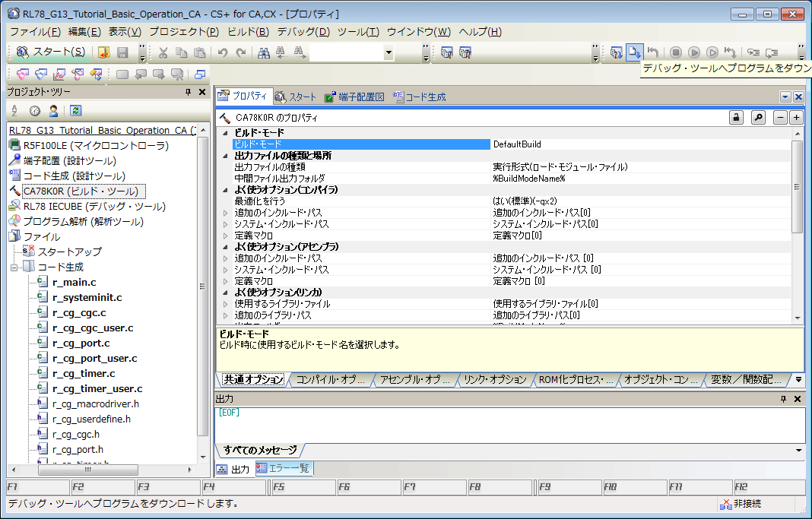Open the エラー一覧 panel button
The image size is (812, 519).
pos(284,469)
